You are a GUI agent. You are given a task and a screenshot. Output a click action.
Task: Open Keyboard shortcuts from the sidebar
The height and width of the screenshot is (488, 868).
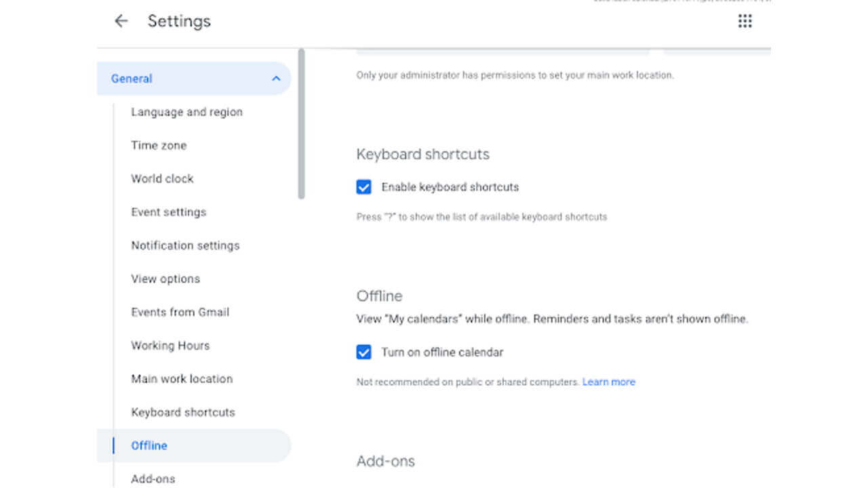183,412
